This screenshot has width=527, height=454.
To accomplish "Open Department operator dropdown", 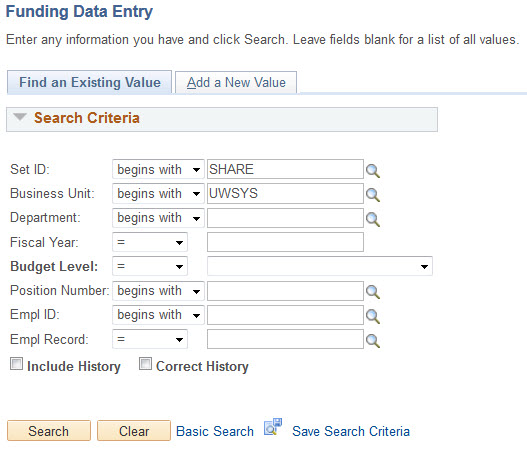I will click(158, 218).
